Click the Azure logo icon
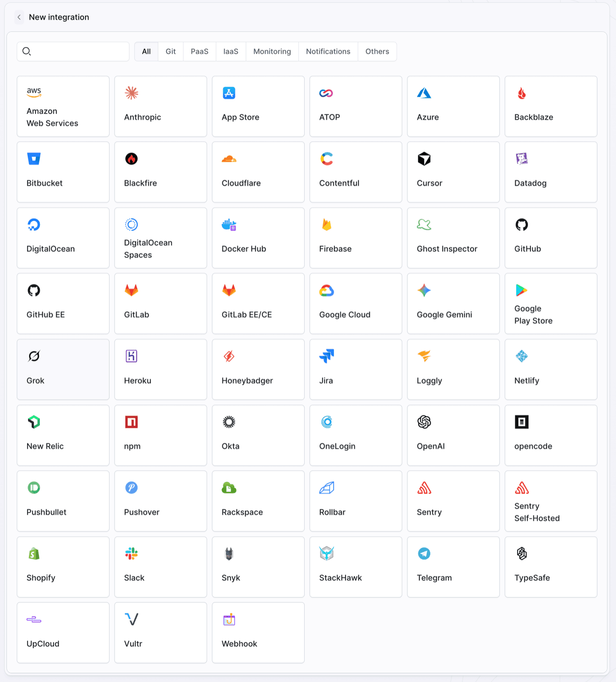Screen dimensions: 616x682 [424, 93]
